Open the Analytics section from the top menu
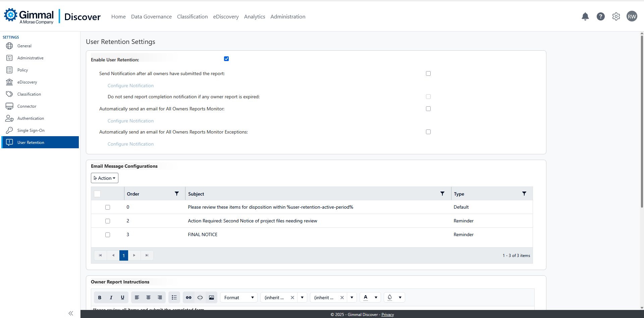 254,16
